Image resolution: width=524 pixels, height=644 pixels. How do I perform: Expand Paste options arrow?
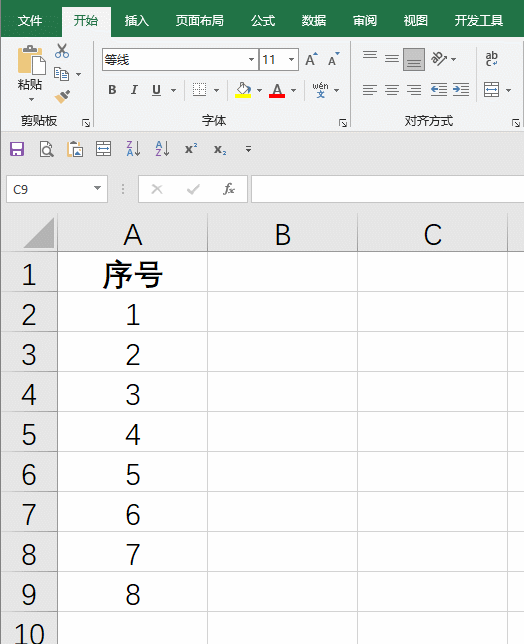pos(31,99)
